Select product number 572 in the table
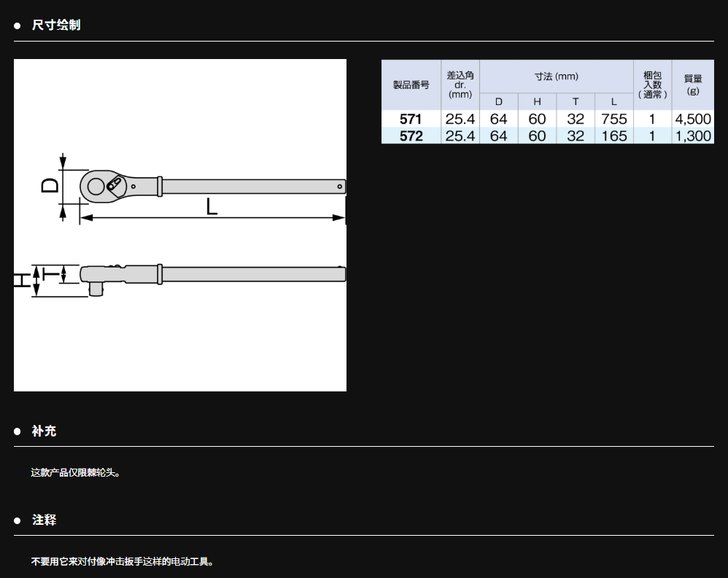 pyautogui.click(x=411, y=136)
